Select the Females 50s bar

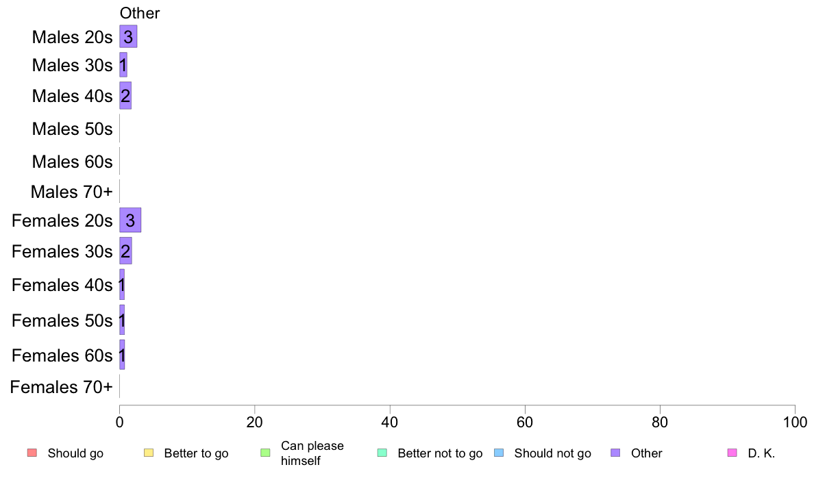tap(122, 320)
